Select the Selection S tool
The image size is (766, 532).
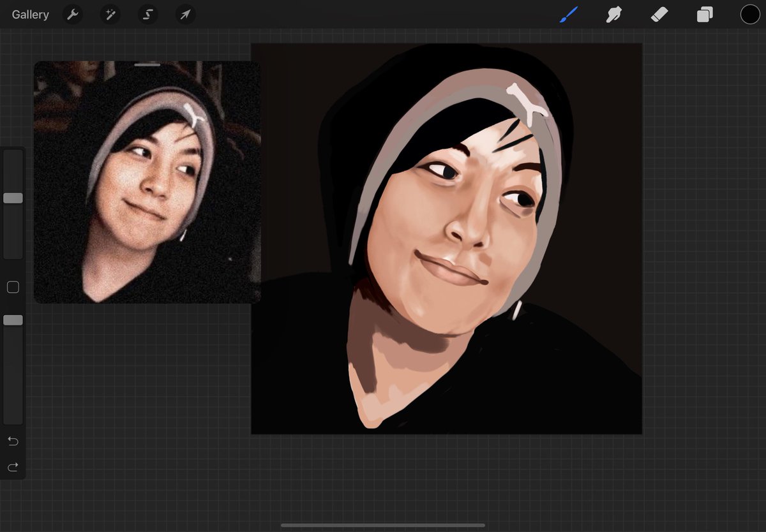147,14
